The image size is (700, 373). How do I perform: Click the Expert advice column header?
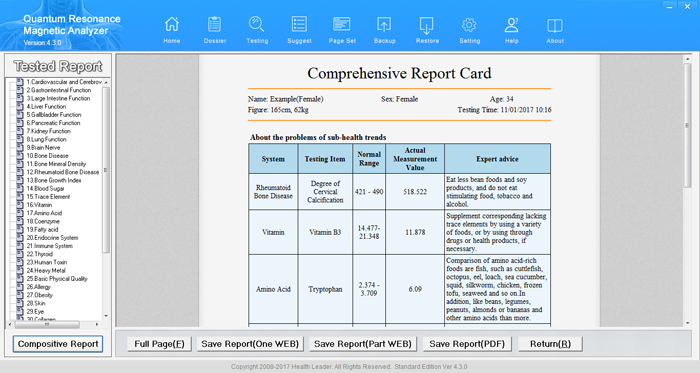coord(497,159)
